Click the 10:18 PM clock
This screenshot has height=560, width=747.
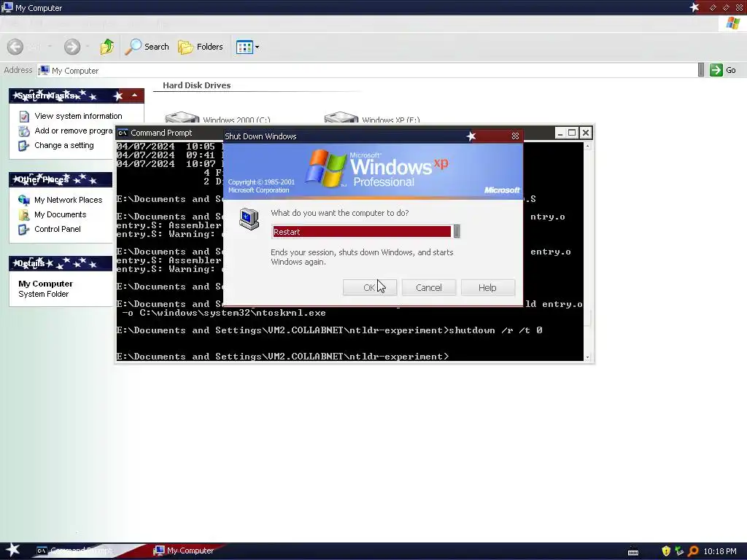point(720,551)
